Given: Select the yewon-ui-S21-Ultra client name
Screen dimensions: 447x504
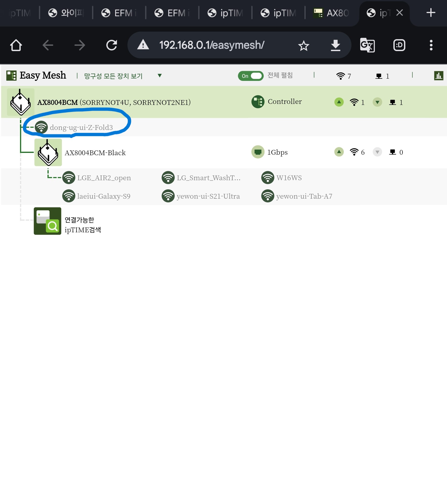Looking at the screenshot, I should coord(208,196).
